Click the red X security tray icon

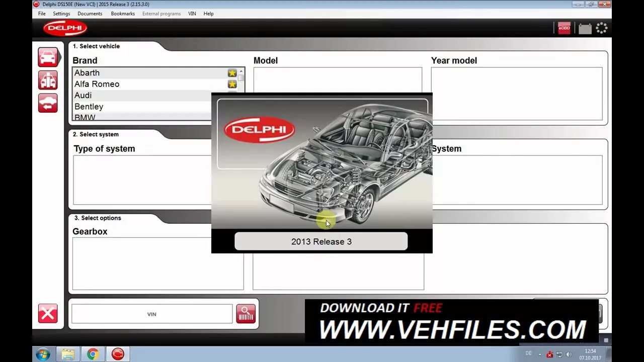point(550,354)
